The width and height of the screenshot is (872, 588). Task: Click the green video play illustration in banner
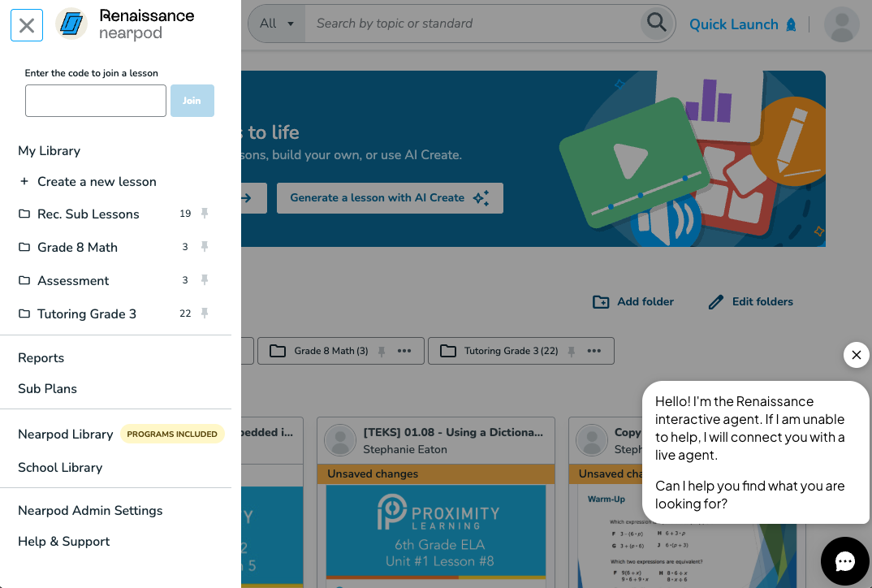(634, 163)
